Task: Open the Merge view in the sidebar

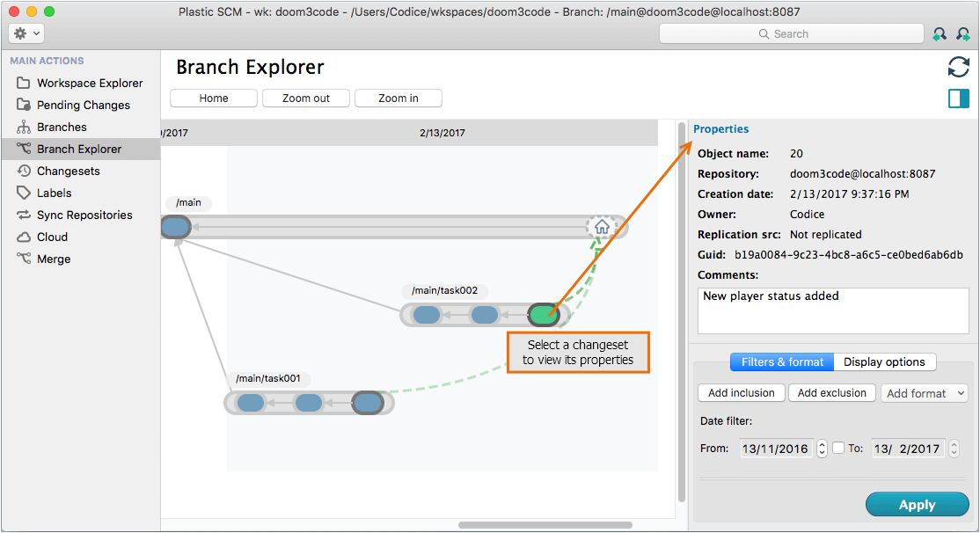Action: coord(80,259)
